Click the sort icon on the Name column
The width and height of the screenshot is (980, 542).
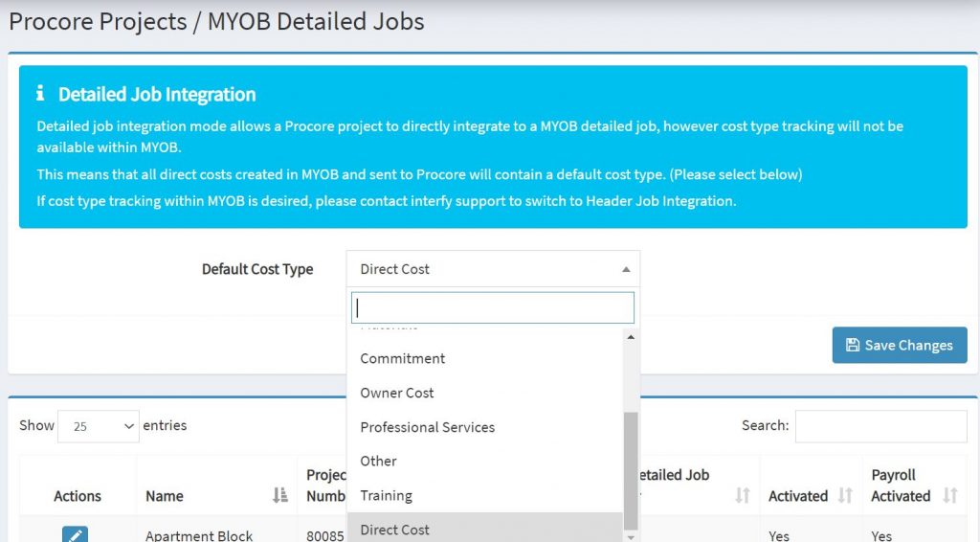[x=280, y=496]
